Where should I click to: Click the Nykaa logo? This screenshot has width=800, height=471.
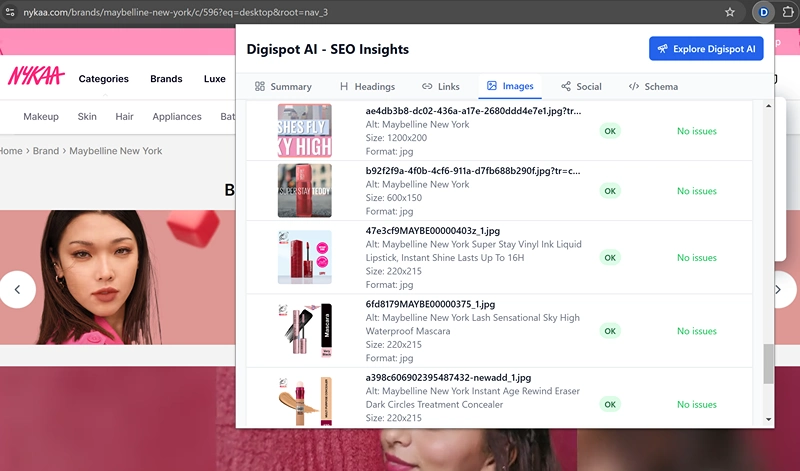coord(36,76)
